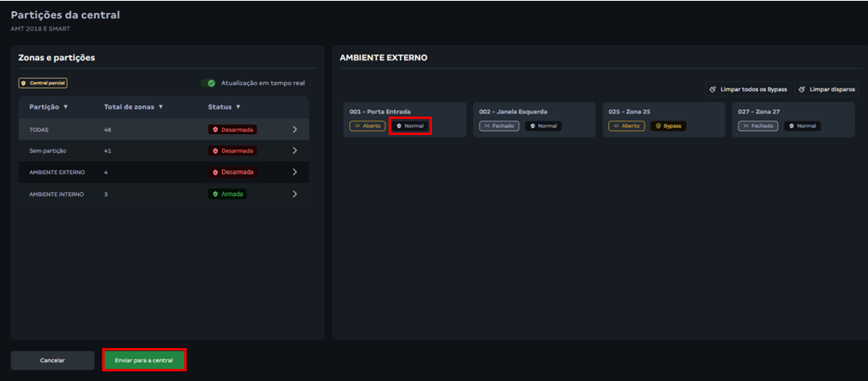Sort the table by the Status column
This screenshot has width=868, height=381.
[224, 107]
